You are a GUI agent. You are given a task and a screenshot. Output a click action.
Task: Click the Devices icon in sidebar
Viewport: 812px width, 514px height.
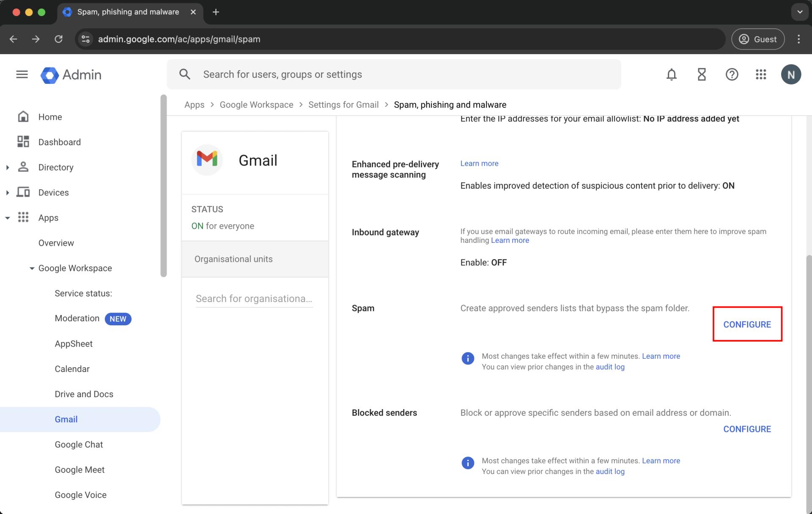coord(23,192)
